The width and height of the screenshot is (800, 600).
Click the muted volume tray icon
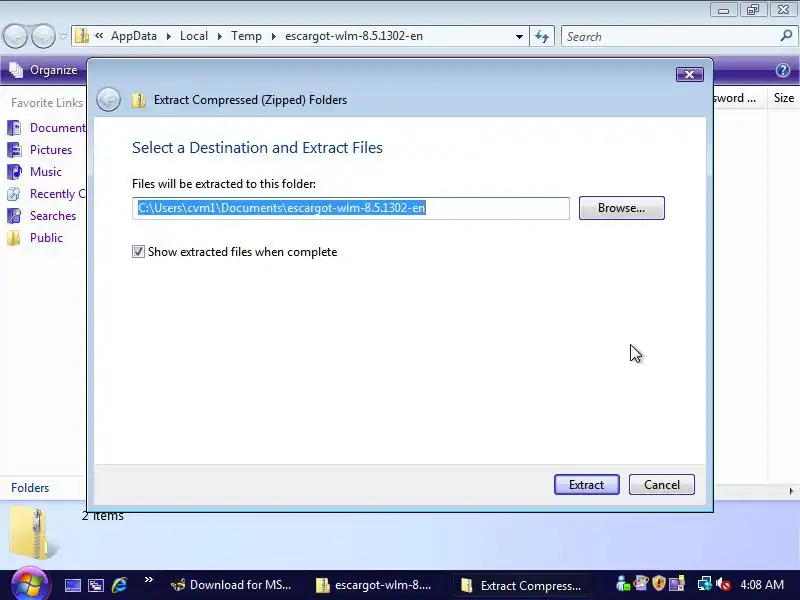tap(723, 584)
